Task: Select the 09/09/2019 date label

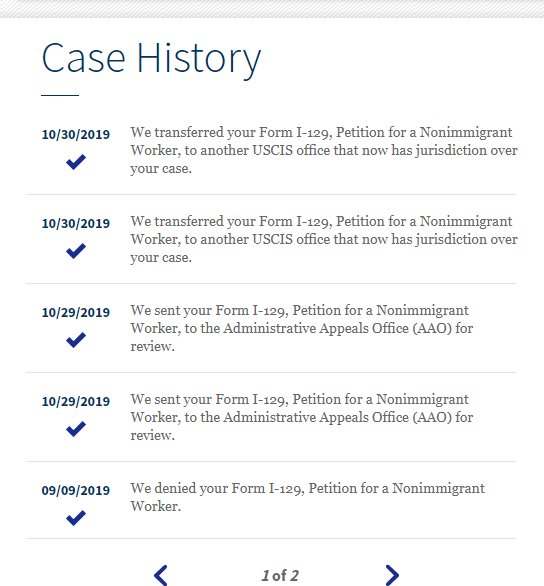Action: click(76, 490)
